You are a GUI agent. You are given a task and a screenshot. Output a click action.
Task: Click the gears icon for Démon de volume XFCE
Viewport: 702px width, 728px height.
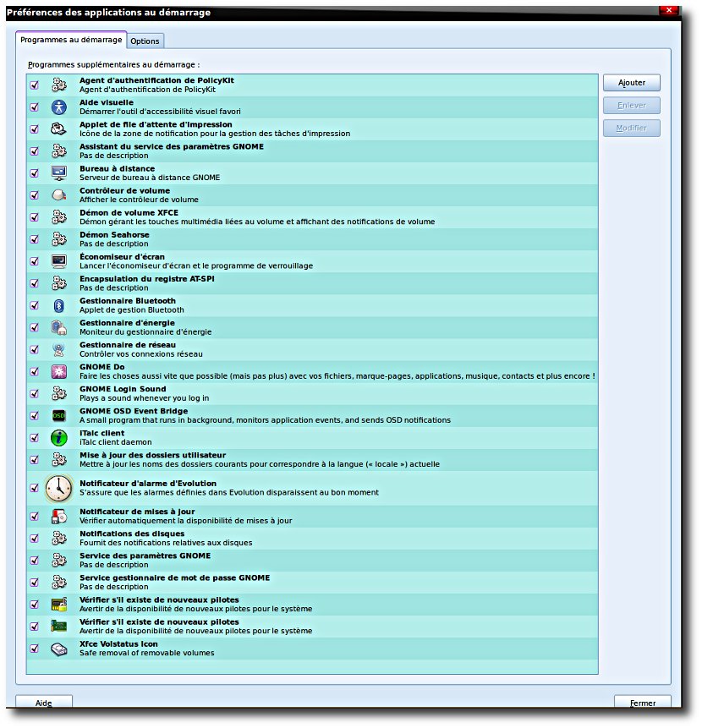[x=59, y=217]
